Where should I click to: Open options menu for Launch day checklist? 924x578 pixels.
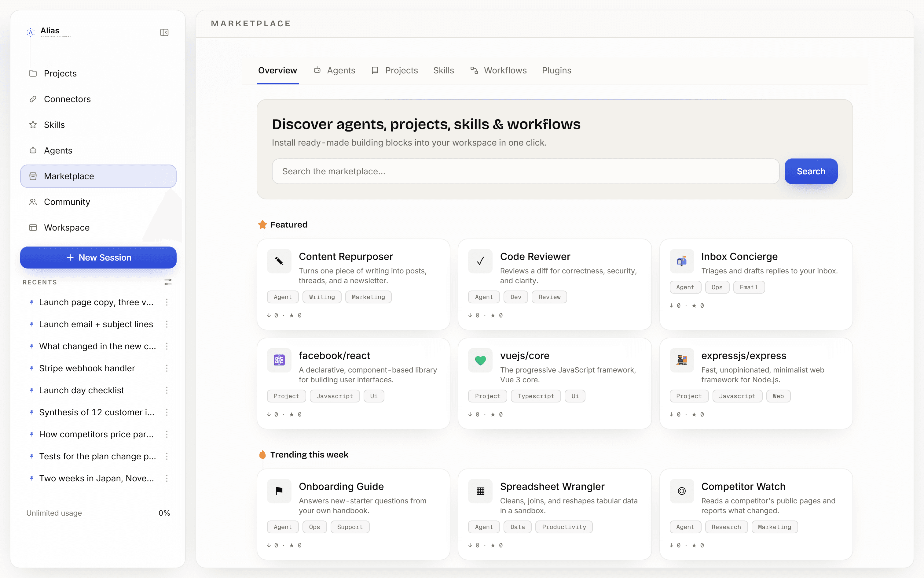click(x=167, y=390)
